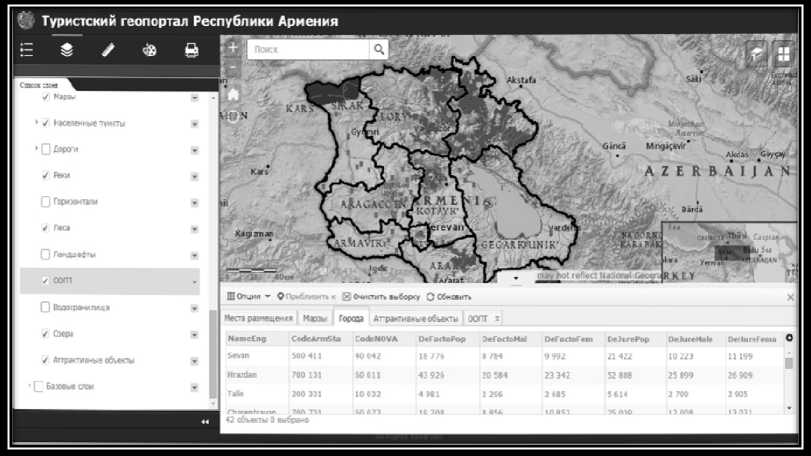This screenshot has height=456, width=811.
Task: Select the Hrazdan row in table
Action: tap(505, 375)
